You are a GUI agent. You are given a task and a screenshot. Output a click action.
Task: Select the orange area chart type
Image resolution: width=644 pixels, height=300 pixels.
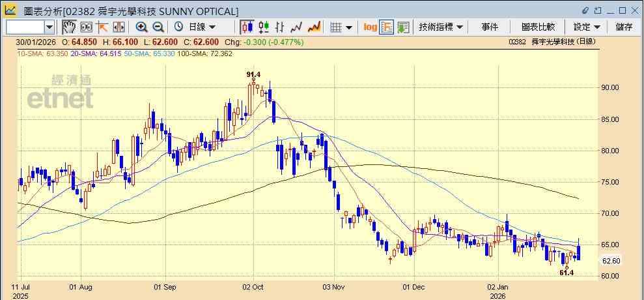(x=314, y=27)
